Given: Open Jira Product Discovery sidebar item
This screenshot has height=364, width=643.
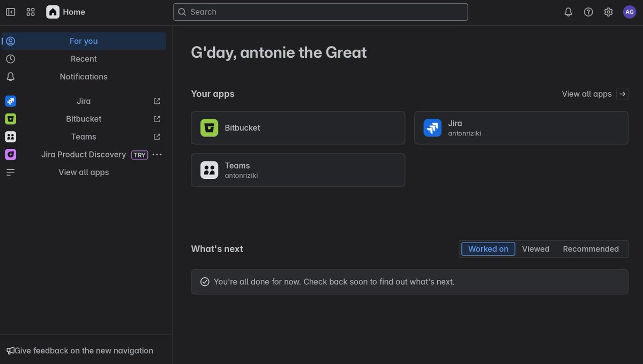Looking at the screenshot, I should (x=84, y=154).
